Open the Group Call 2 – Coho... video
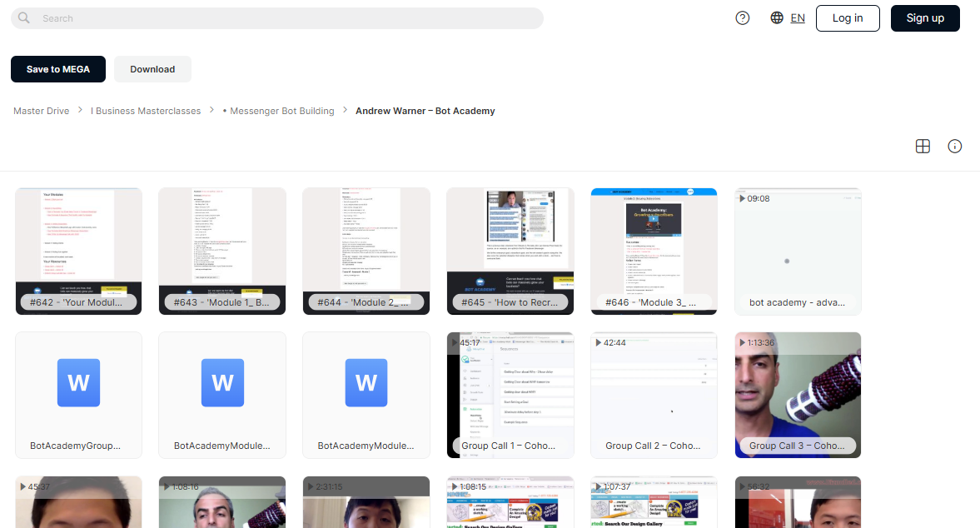 tap(654, 395)
